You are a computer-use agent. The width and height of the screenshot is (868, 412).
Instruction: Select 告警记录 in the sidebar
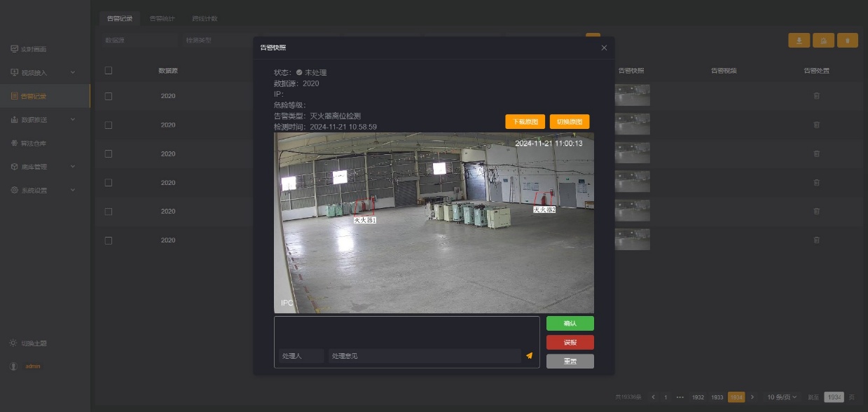coord(45,96)
